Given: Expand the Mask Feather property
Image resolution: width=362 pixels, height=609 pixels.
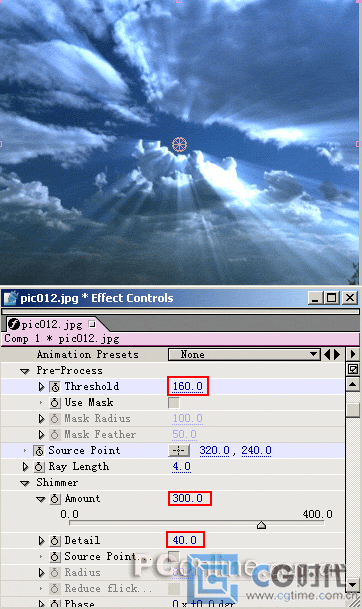Looking at the screenshot, I should point(41,435).
